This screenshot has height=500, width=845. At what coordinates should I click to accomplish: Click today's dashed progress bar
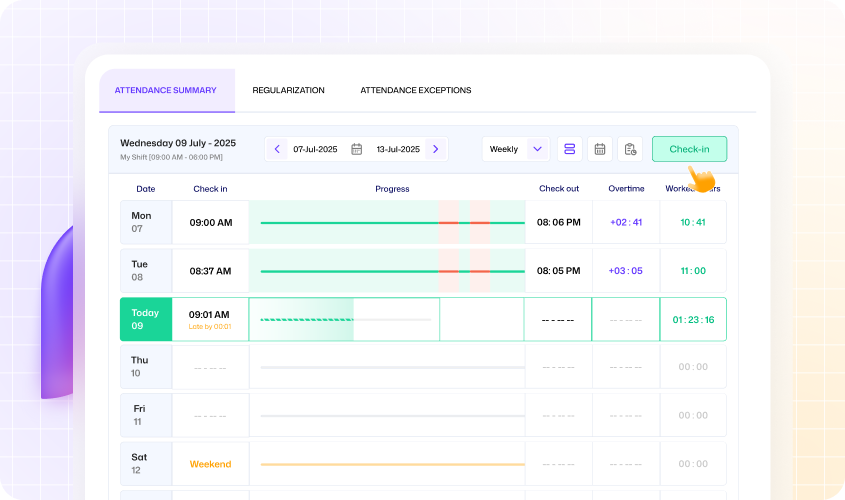coord(307,320)
